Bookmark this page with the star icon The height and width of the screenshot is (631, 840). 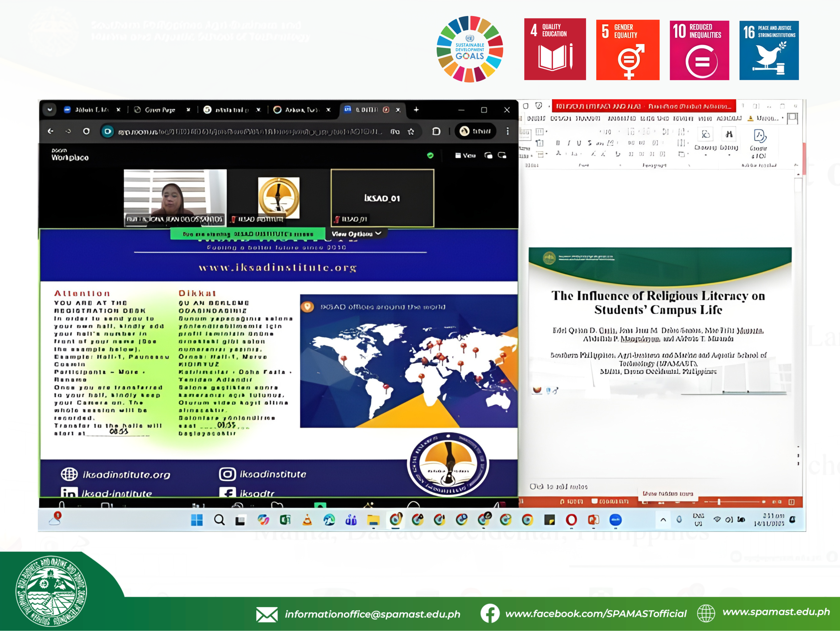[x=411, y=131]
